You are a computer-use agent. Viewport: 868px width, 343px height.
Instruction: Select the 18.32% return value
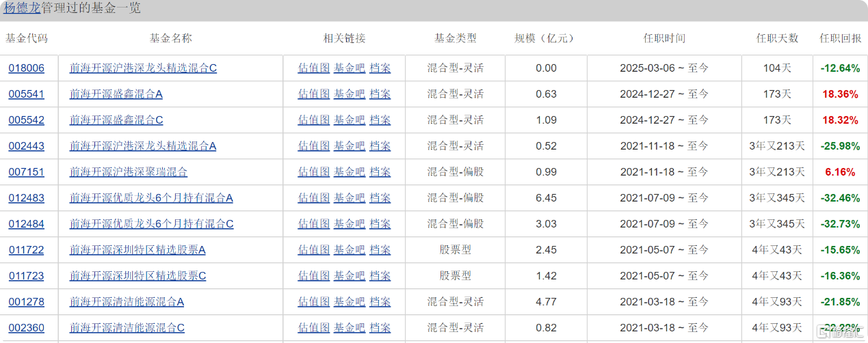pos(841,120)
